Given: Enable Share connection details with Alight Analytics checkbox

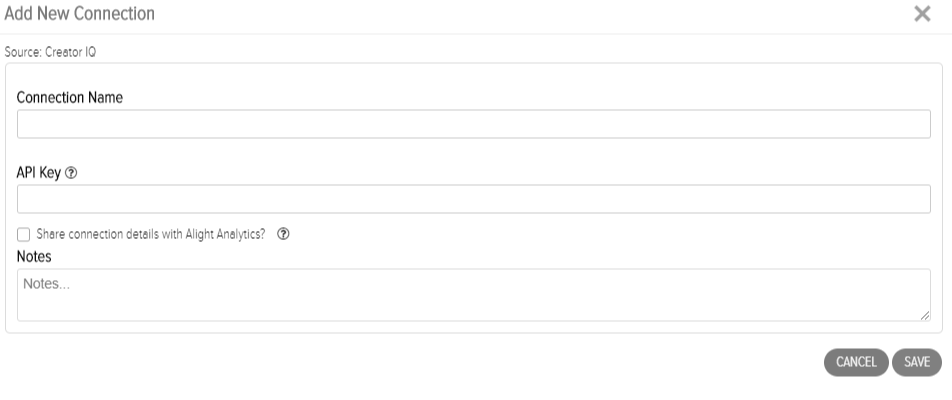Looking at the screenshot, I should pos(24,235).
